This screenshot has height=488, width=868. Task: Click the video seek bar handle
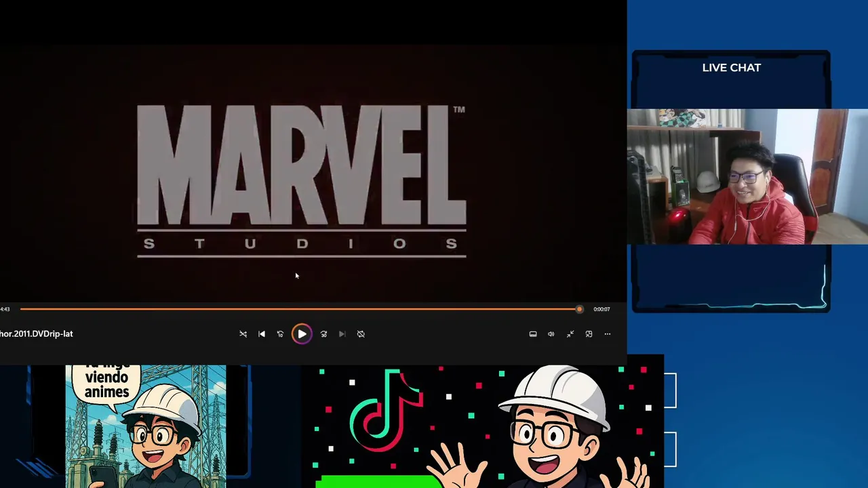579,309
